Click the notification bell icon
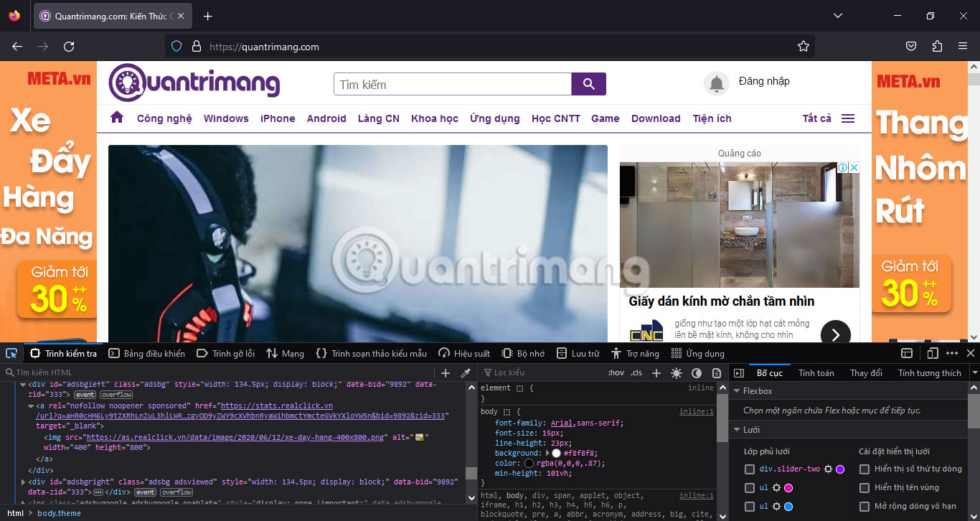Image resolution: width=980 pixels, height=521 pixels. tap(716, 84)
